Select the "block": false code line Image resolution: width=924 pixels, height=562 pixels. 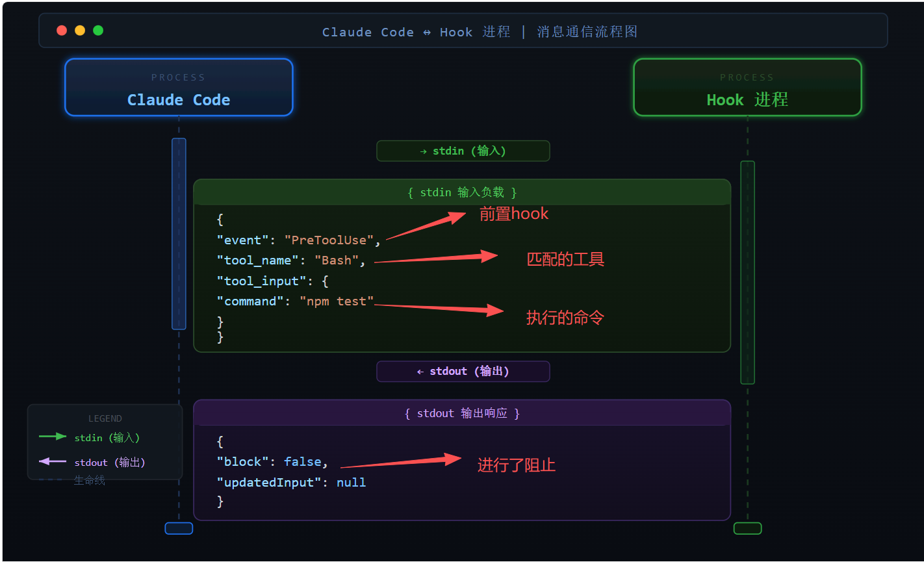pyautogui.click(x=273, y=462)
